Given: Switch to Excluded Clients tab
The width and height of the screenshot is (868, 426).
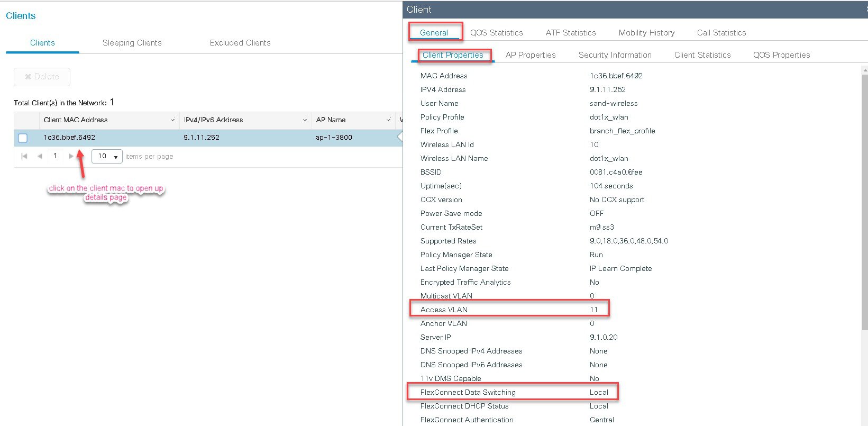Looking at the screenshot, I should 240,43.
